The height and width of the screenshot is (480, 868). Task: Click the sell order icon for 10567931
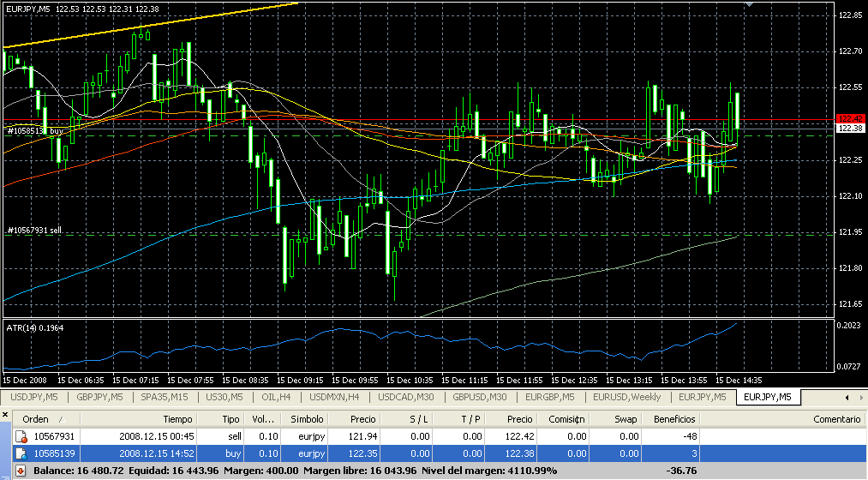[x=21, y=436]
